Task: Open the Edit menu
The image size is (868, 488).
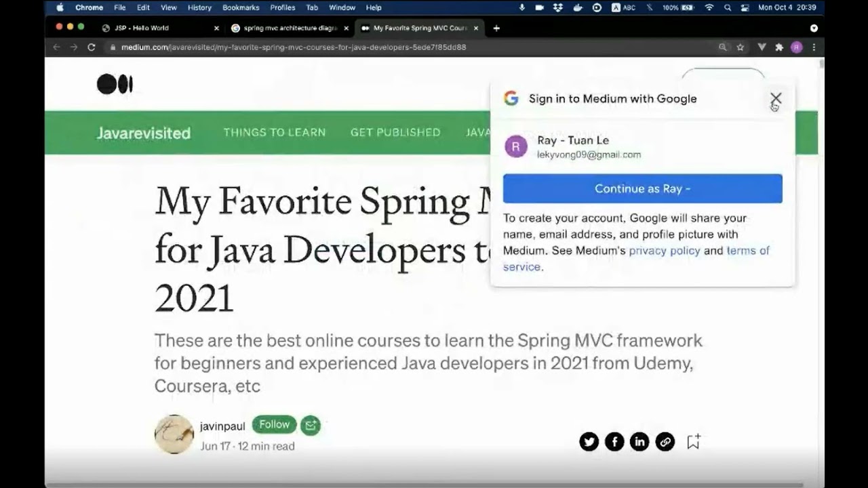Action: pyautogui.click(x=143, y=7)
